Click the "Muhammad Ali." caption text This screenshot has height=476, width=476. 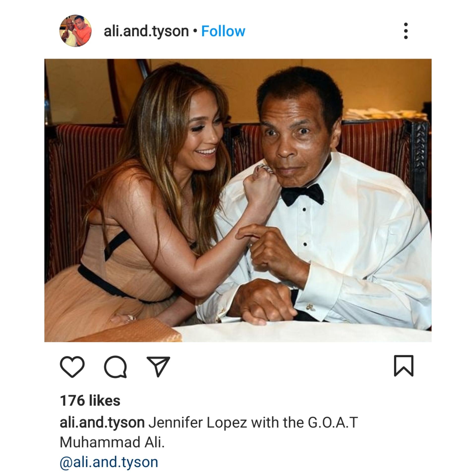(112, 443)
